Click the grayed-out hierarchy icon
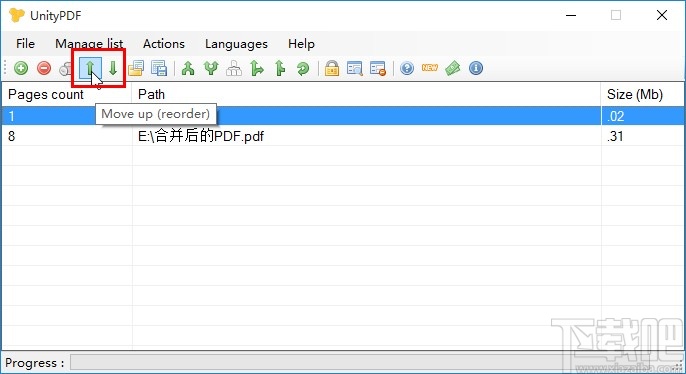Image resolution: width=686 pixels, height=374 pixels. pos(234,68)
